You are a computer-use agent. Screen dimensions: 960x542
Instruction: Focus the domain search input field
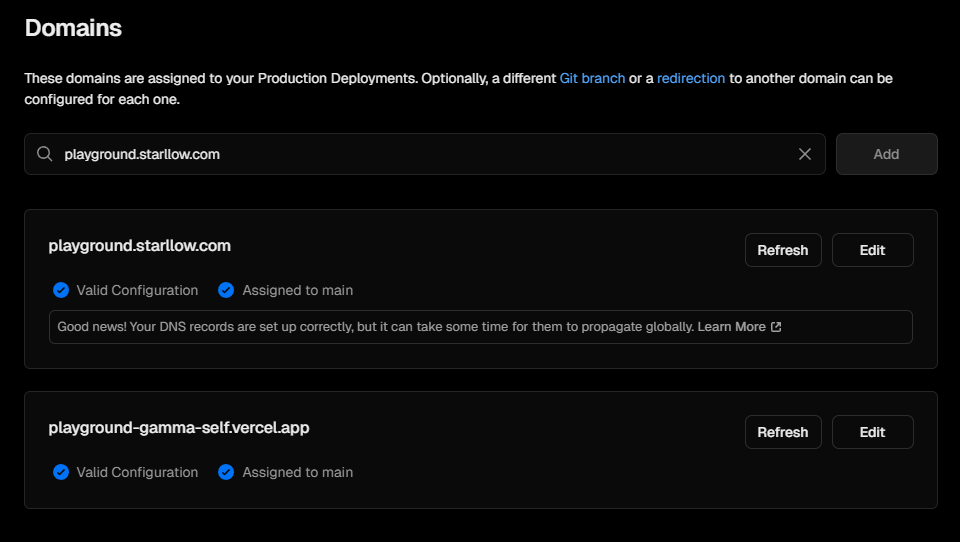pos(425,154)
